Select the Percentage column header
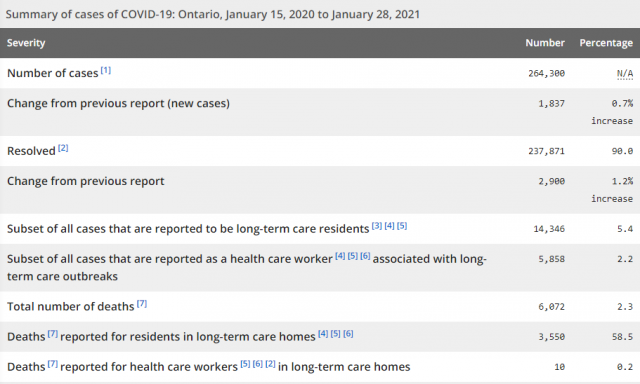Screen dimensions: 640x384 point(606,43)
